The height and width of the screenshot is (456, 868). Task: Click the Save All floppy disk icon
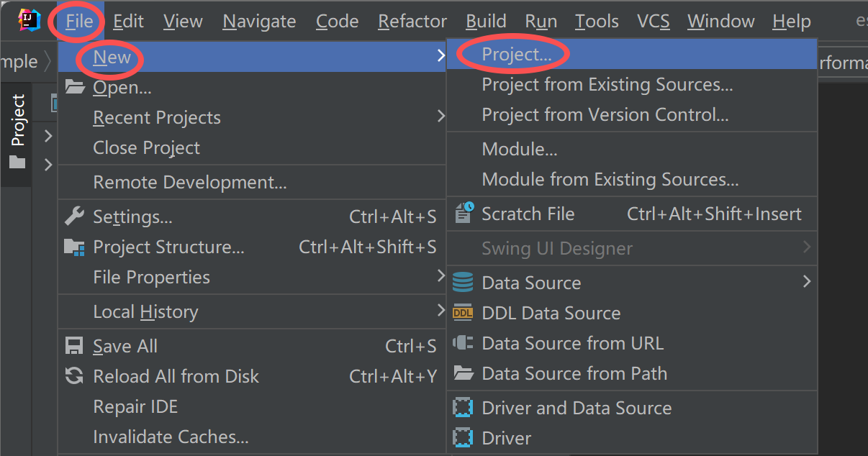coord(74,346)
